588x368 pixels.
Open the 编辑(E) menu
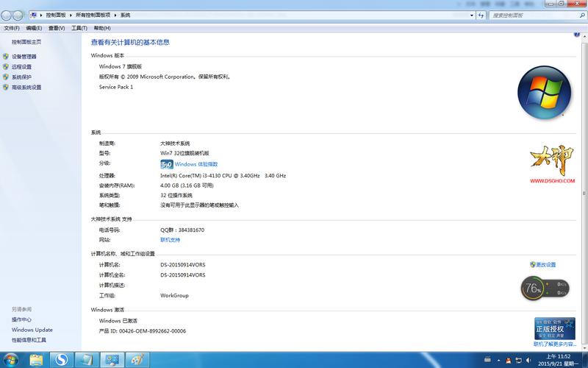tap(34, 28)
